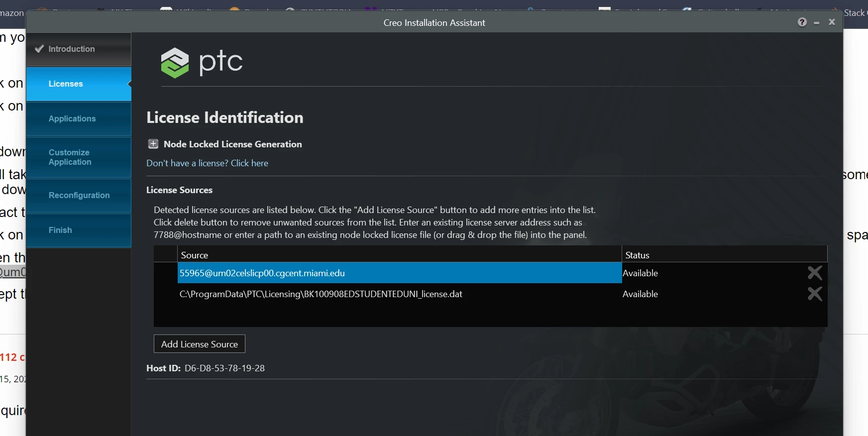Select the Licenses step

[x=79, y=84]
